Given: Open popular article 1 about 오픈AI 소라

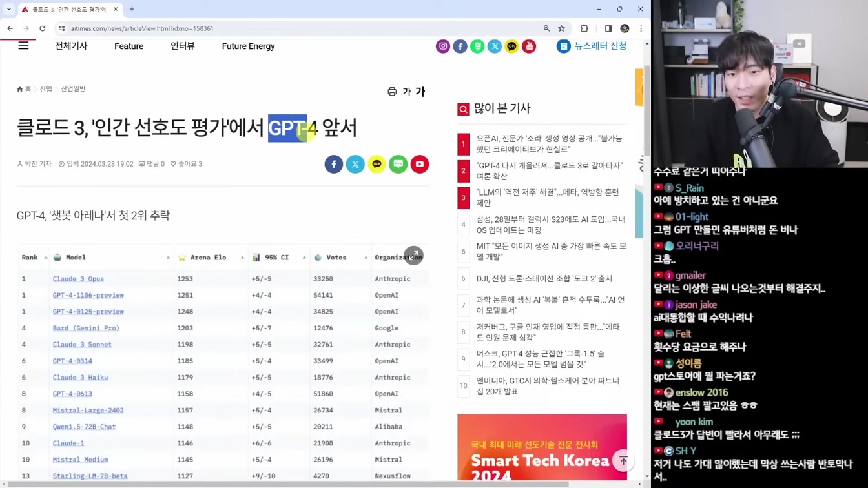Looking at the screenshot, I should click(x=549, y=144).
